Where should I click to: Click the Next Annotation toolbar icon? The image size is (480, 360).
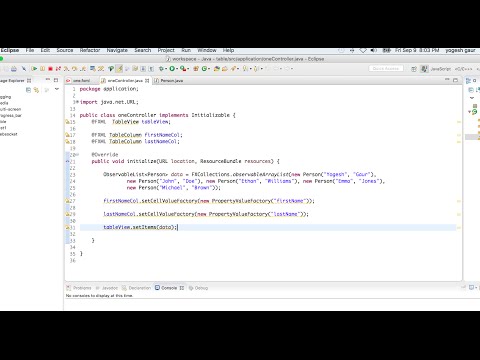246,69
